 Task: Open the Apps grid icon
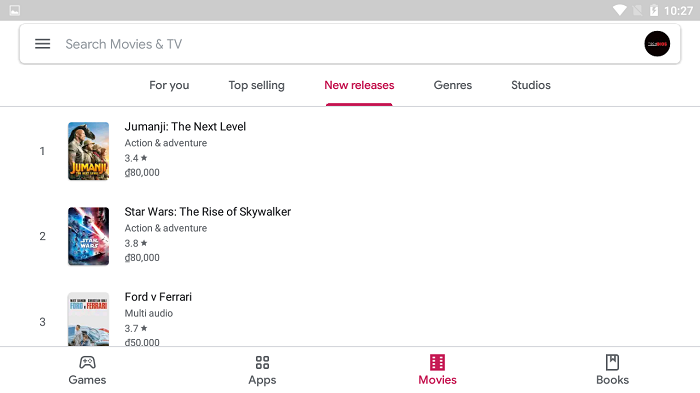pos(262,362)
